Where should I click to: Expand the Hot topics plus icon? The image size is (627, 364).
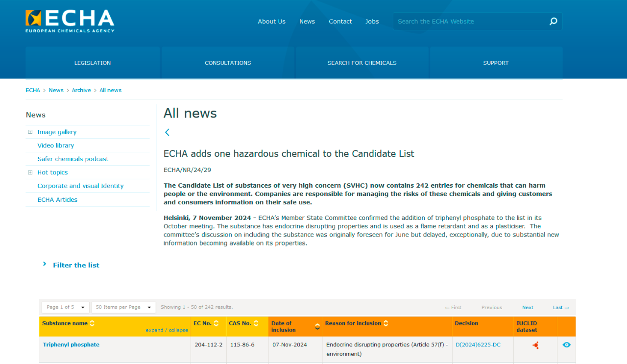30,172
